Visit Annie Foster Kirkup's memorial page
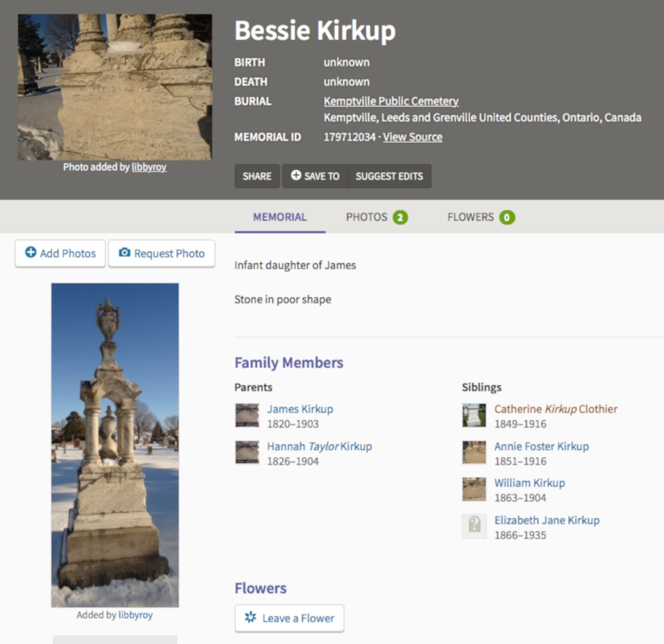This screenshot has height=644, width=664. [x=541, y=446]
